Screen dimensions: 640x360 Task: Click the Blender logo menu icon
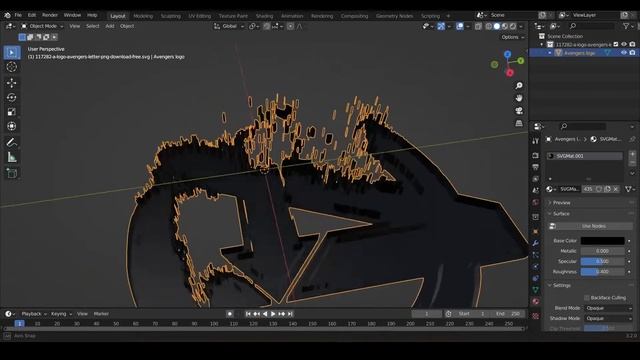[x=7, y=15]
